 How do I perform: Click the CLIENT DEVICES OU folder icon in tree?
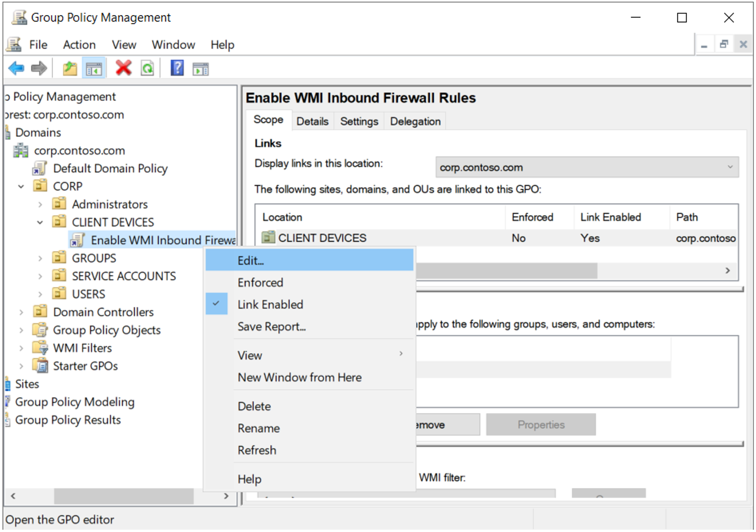click(59, 222)
